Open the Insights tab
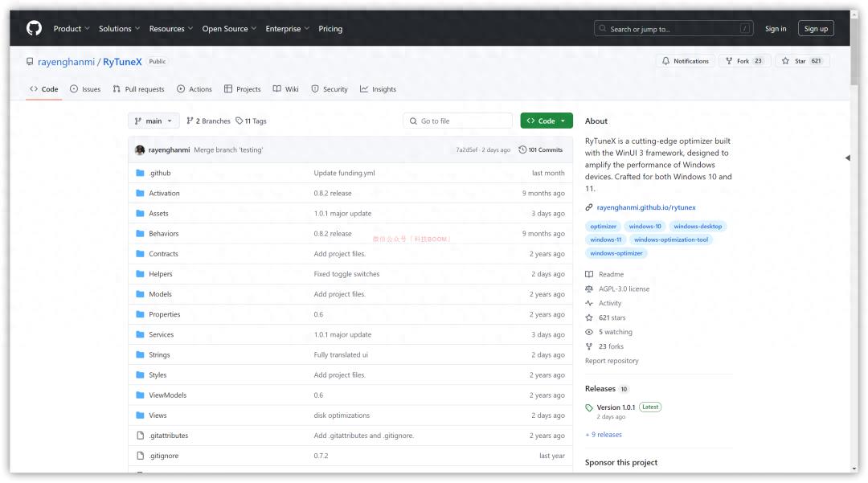The height and width of the screenshot is (483, 868). point(378,89)
